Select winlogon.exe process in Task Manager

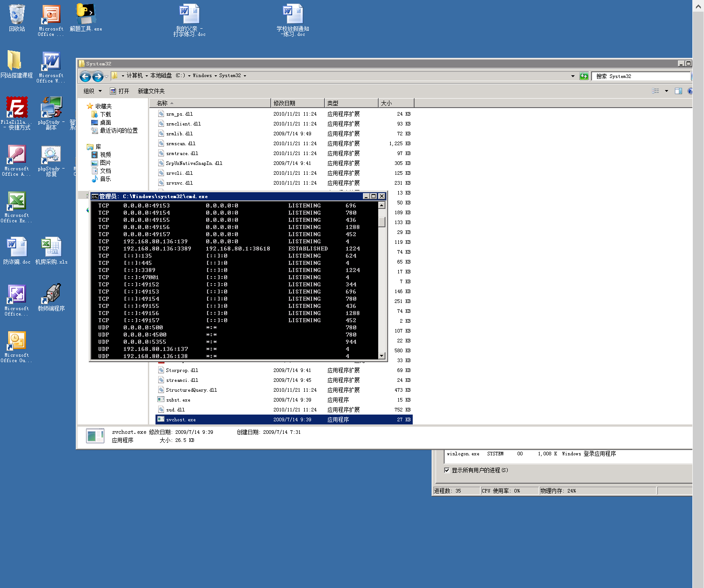[x=569, y=454]
